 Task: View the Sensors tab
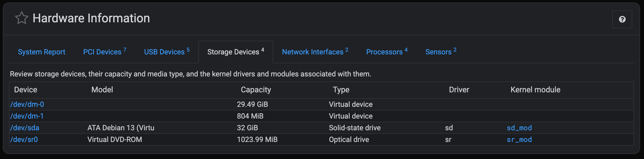pos(441,52)
